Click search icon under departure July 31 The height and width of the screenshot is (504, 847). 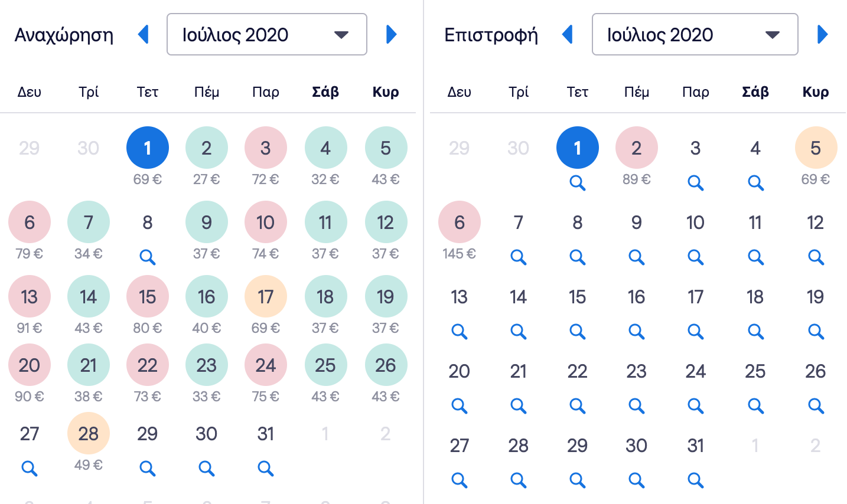[x=266, y=469]
